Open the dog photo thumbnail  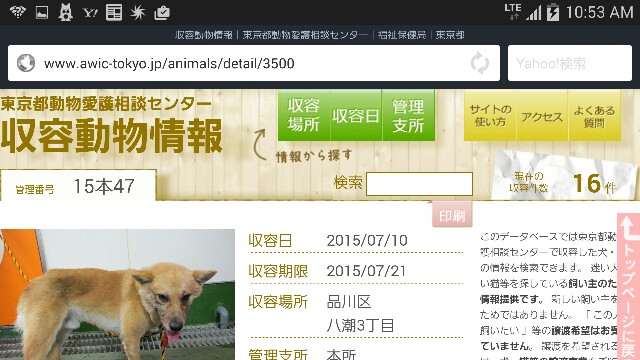tap(117, 294)
